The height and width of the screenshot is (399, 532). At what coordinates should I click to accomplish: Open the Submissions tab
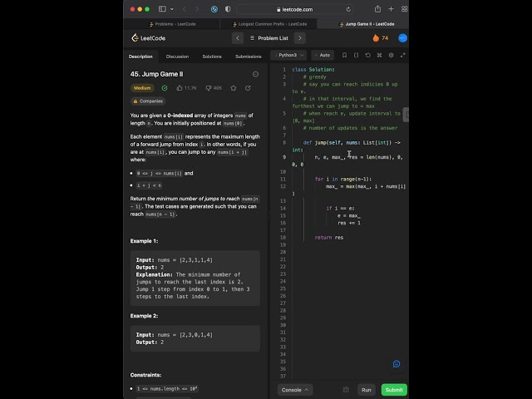click(x=248, y=57)
